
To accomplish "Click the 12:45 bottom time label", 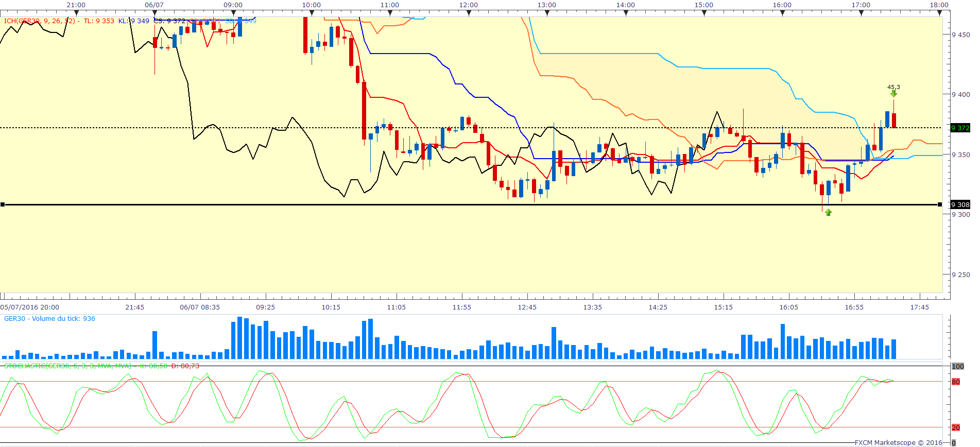I will tap(527, 307).
